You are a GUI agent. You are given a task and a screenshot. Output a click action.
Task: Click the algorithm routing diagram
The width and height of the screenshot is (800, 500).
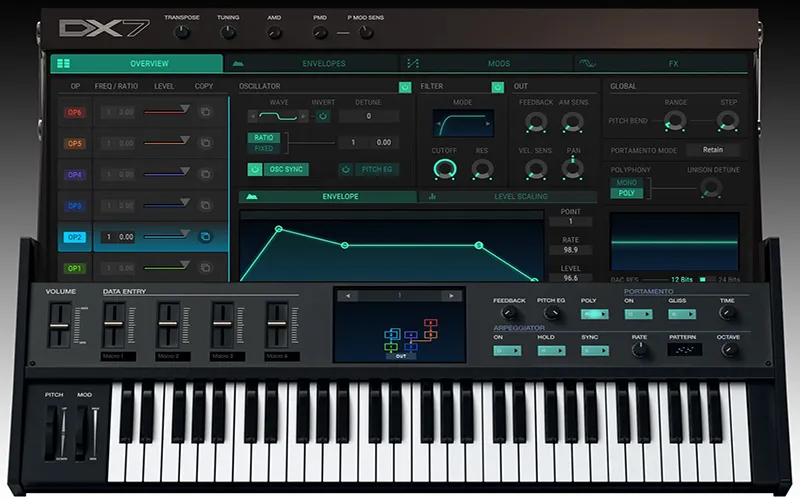410,336
